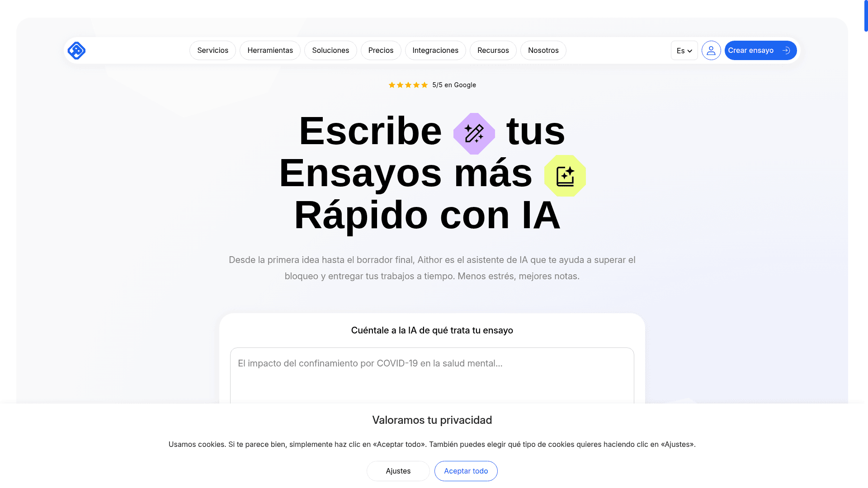Click the Valoramos tu privacidad heading
The image size is (868, 488).
pyautogui.click(x=432, y=420)
